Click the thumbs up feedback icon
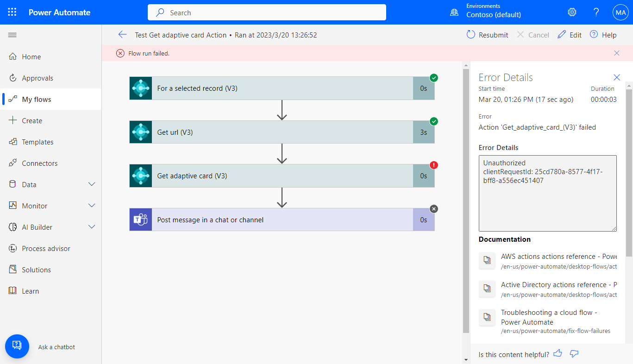This screenshot has width=633, height=364. [558, 354]
